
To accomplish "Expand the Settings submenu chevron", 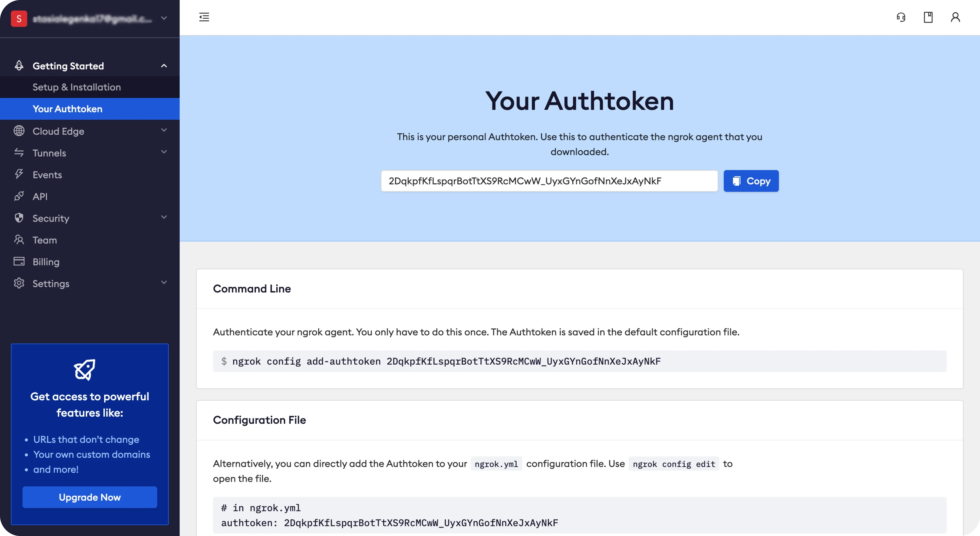I will tap(164, 283).
